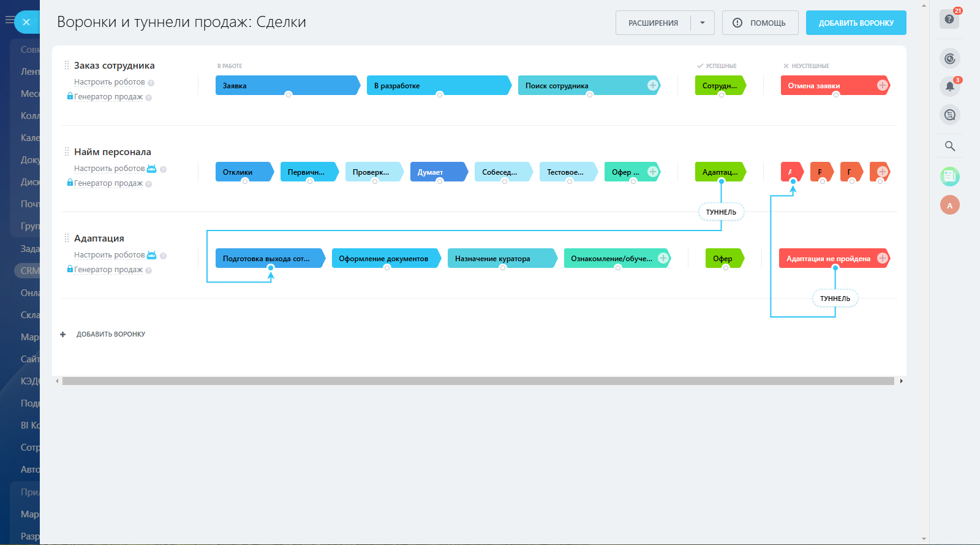
Task: Click help icon next to Генератор продаж in Заказ сотрудника
Action: tap(149, 97)
